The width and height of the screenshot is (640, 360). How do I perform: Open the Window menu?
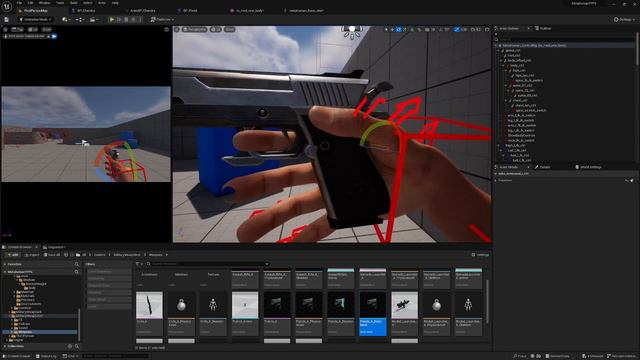tap(44, 3)
